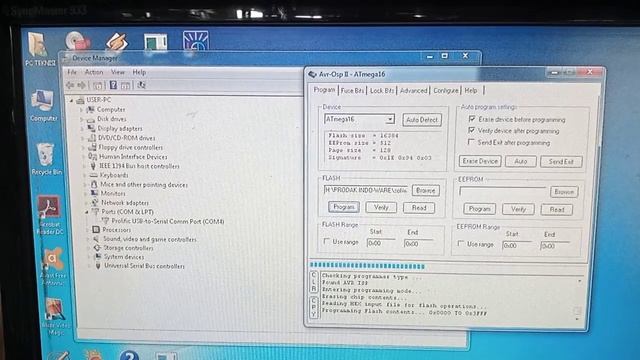Viewport: 640px width, 360px height.
Task: Select Mice and other pointing devices
Action: (144, 184)
